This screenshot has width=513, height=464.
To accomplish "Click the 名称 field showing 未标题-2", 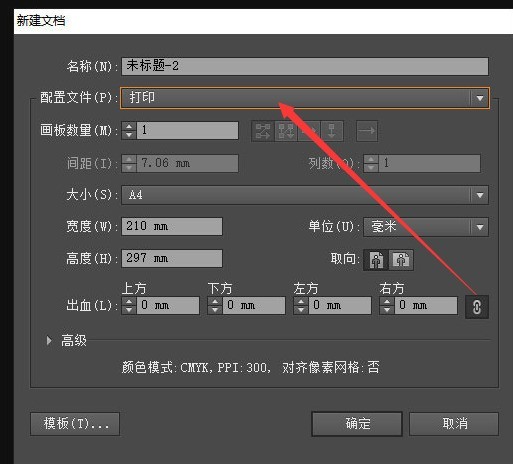I will pos(305,66).
